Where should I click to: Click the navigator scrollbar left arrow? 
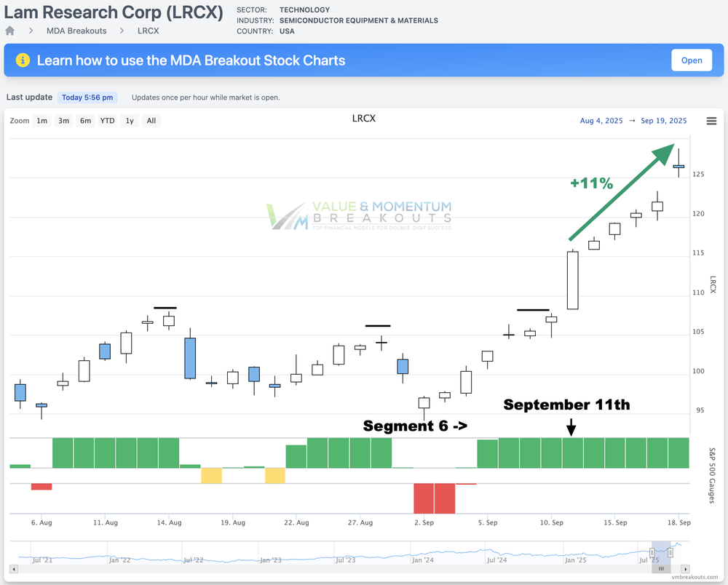pos(15,569)
